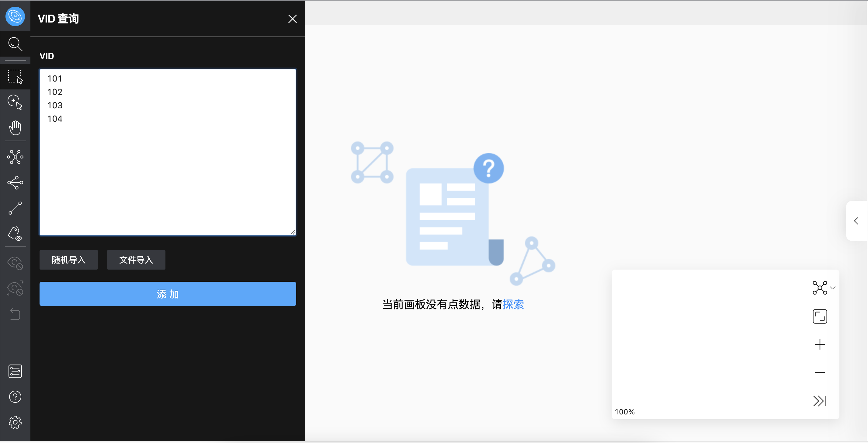The width and height of the screenshot is (868, 443).
Task: Click the line reading 101
Action: pyautogui.click(x=54, y=78)
